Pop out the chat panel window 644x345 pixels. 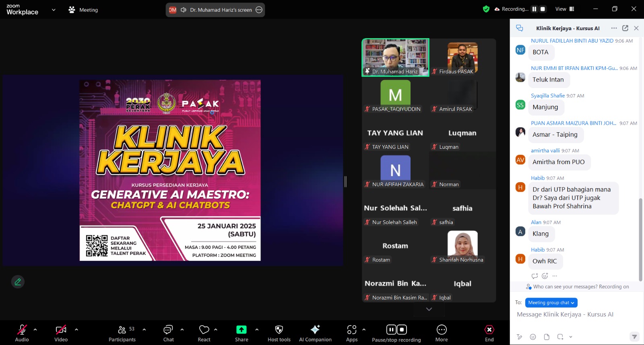coord(625,28)
